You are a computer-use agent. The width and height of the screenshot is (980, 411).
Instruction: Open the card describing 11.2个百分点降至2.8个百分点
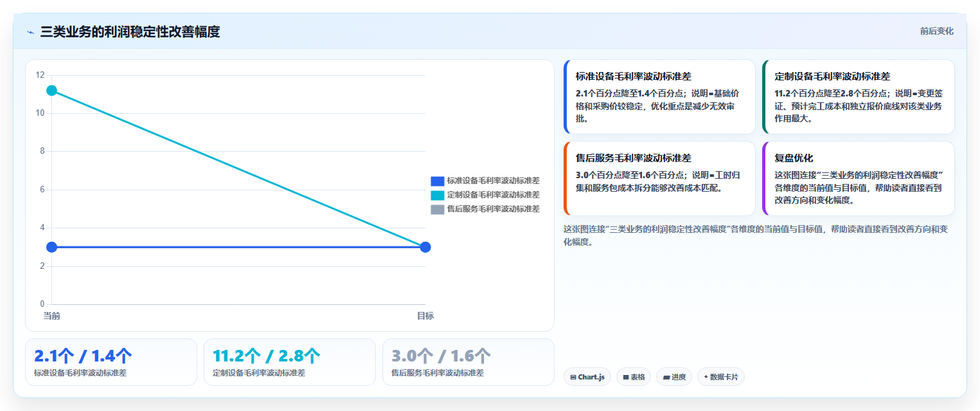(859, 96)
